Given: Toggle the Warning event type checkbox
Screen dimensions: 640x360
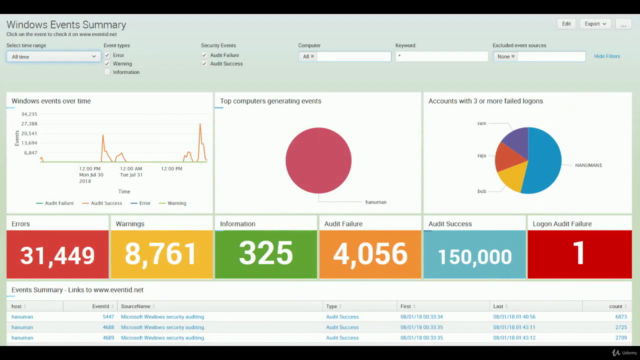Looking at the screenshot, I should click(x=107, y=64).
